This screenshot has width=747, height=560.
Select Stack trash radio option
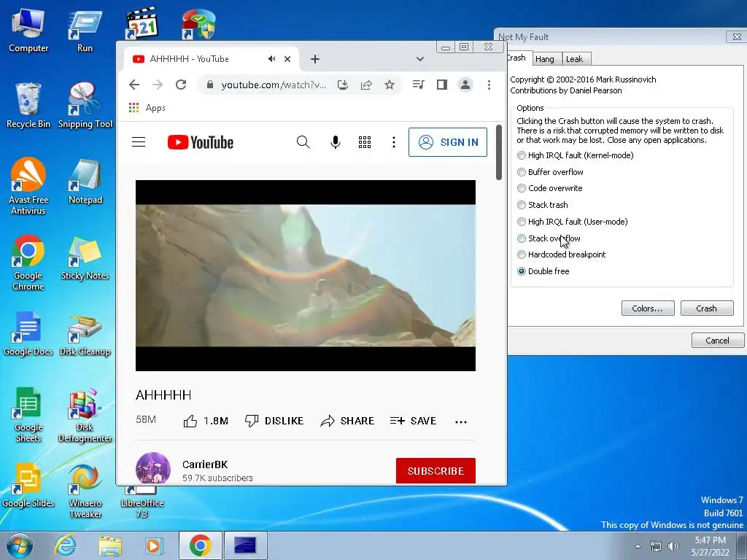click(x=543, y=205)
